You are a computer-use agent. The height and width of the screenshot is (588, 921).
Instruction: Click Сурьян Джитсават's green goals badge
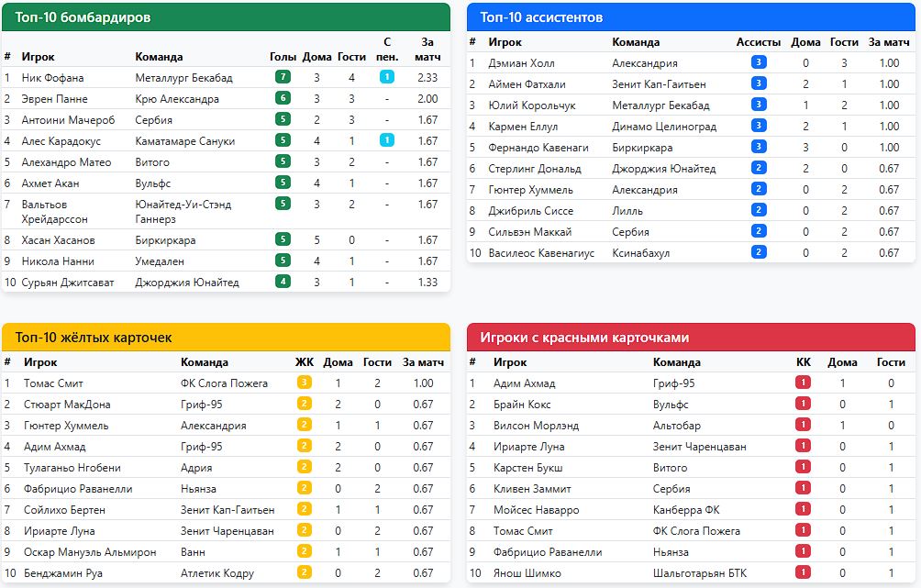(x=283, y=282)
